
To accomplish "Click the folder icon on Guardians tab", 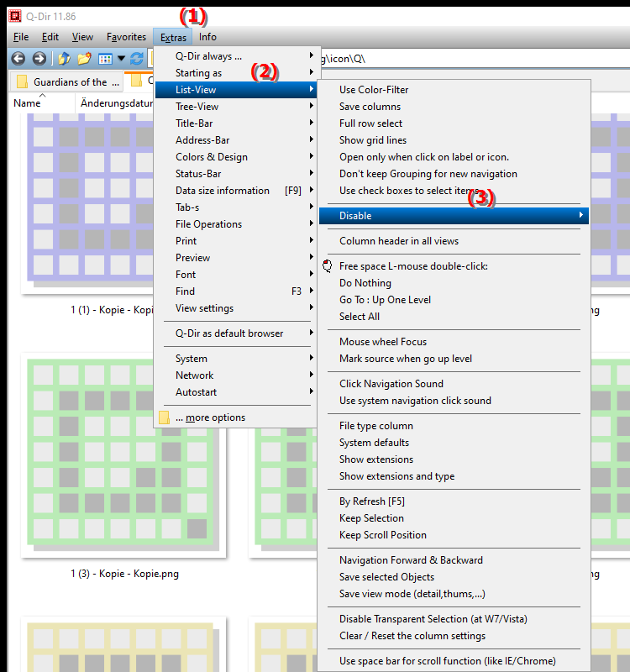I will click(x=22, y=81).
